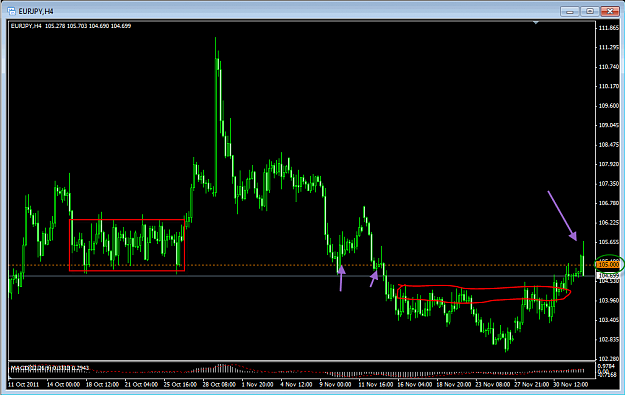Click the 103.960 price axis label
Image resolution: width=625 pixels, height=395 pixels.
coord(609,301)
